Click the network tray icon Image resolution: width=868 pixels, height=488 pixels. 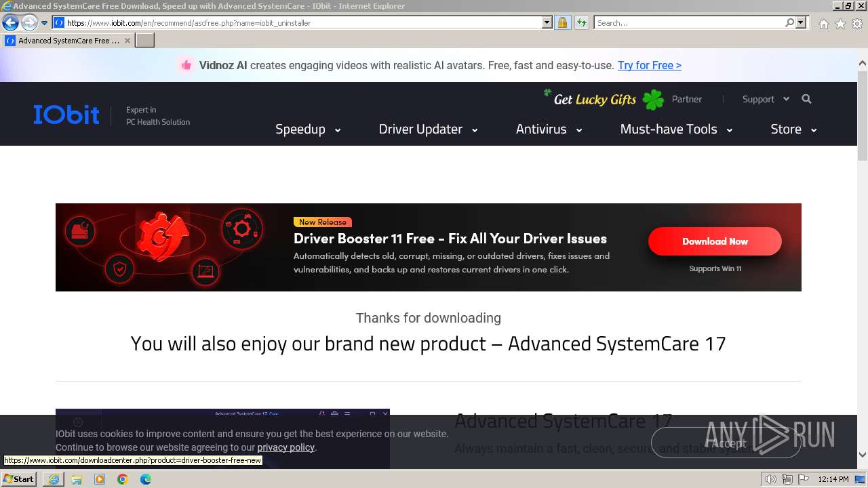pos(787,479)
